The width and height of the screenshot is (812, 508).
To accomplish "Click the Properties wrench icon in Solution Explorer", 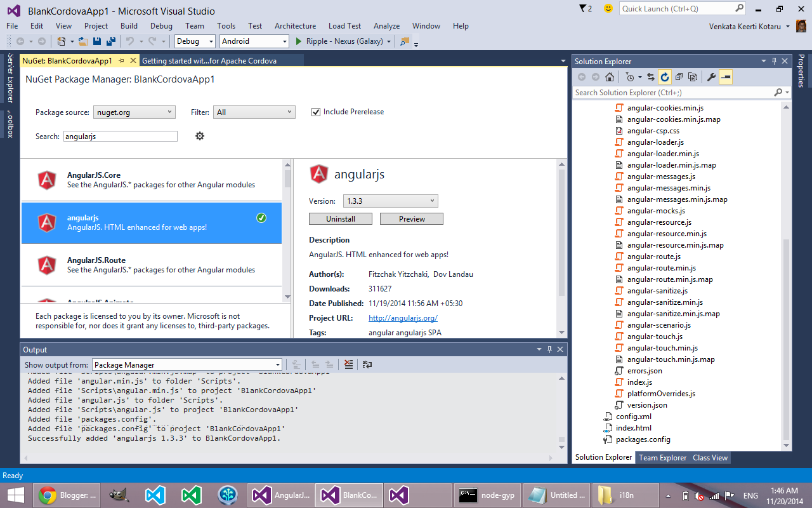I will coord(712,77).
